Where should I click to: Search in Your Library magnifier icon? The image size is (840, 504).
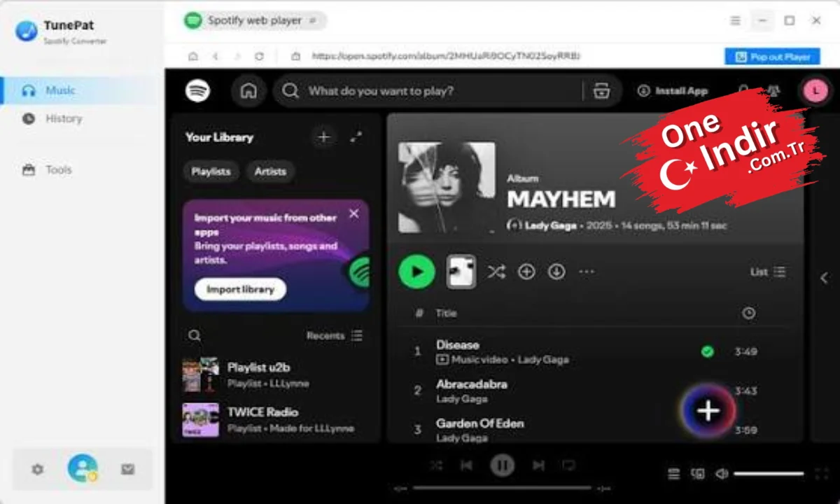[195, 336]
